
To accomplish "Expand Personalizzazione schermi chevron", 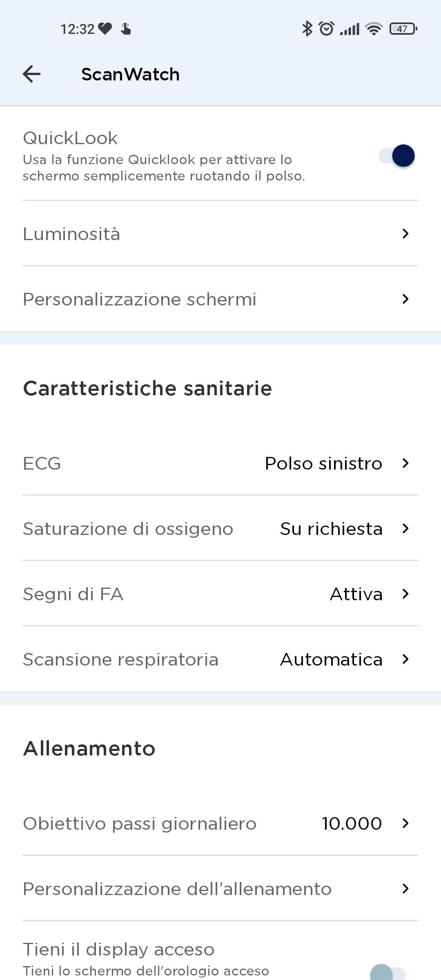I will point(405,299).
